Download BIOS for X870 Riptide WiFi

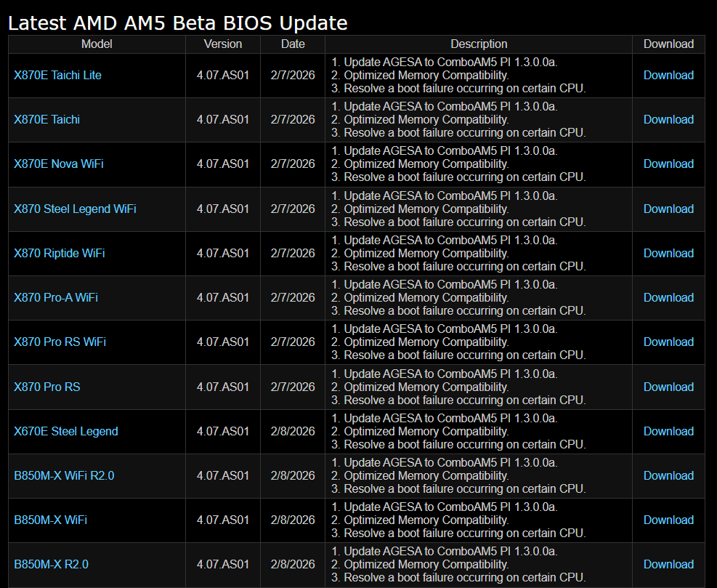coord(668,253)
